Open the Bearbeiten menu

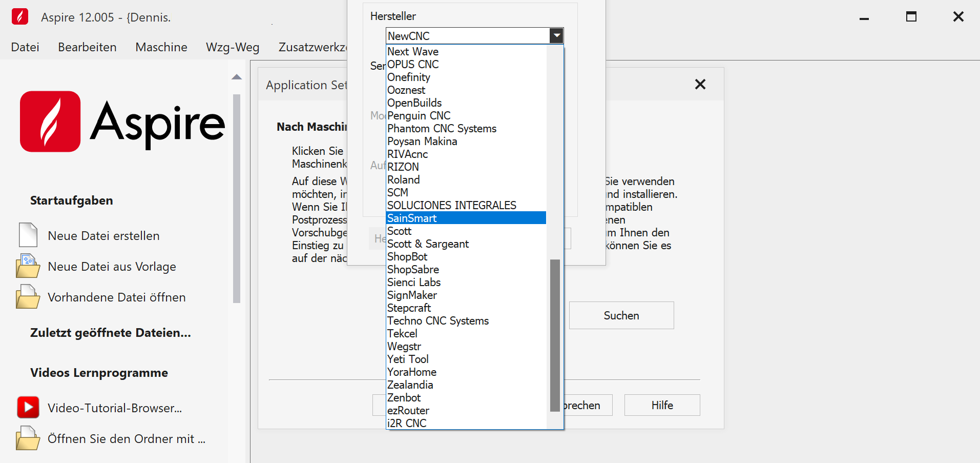pyautogui.click(x=87, y=47)
